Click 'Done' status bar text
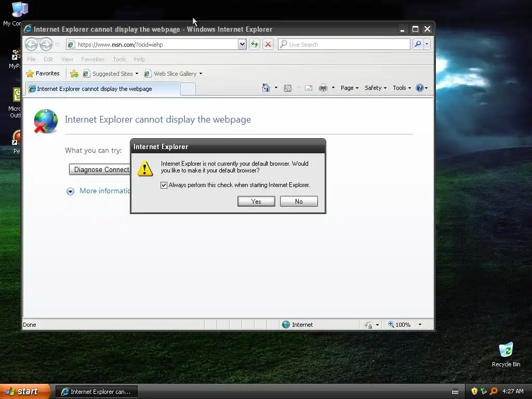Viewport: 532px width, 399px height. [30, 325]
